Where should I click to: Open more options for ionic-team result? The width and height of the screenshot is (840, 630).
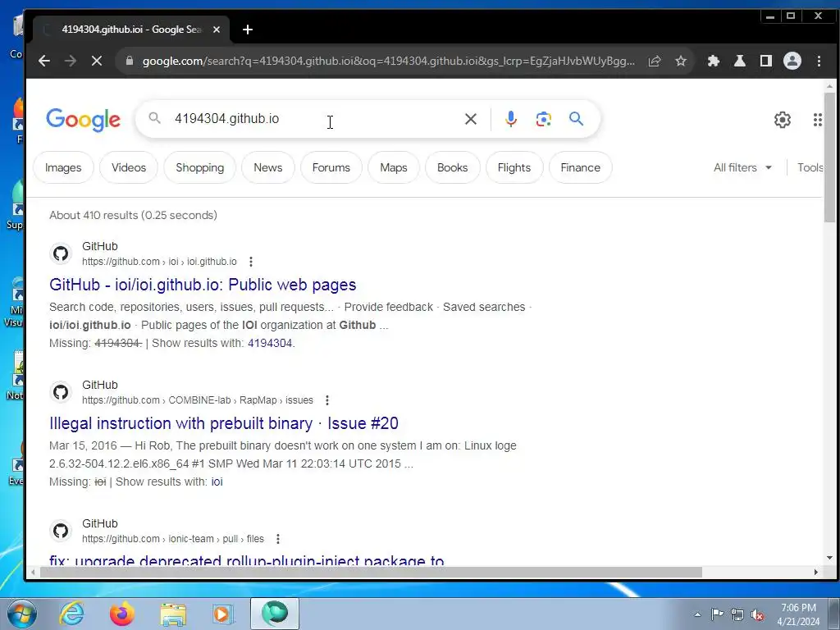coord(277,539)
